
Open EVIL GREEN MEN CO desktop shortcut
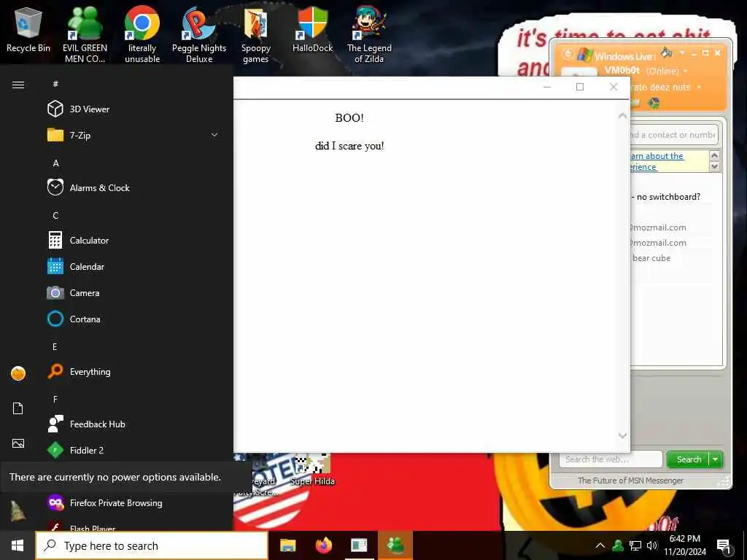click(85, 34)
